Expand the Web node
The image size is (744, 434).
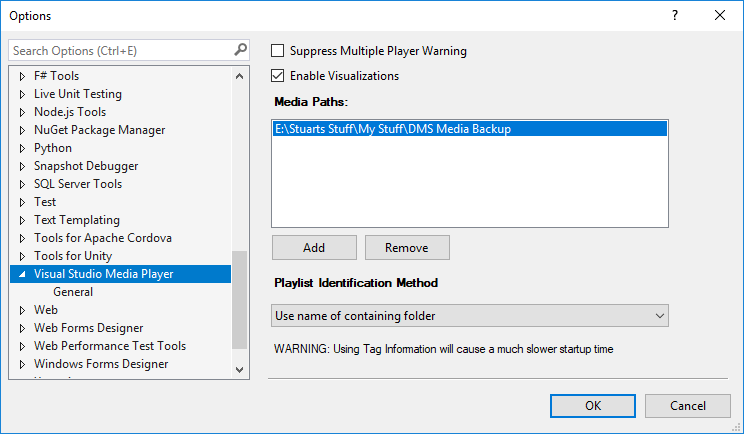pyautogui.click(x=22, y=310)
